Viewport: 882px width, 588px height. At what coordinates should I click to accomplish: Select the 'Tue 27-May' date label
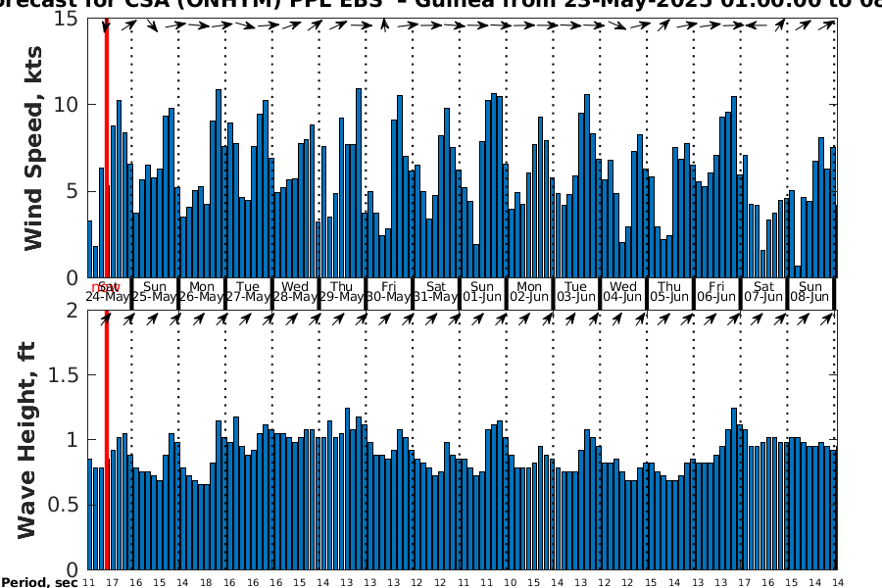point(248,291)
